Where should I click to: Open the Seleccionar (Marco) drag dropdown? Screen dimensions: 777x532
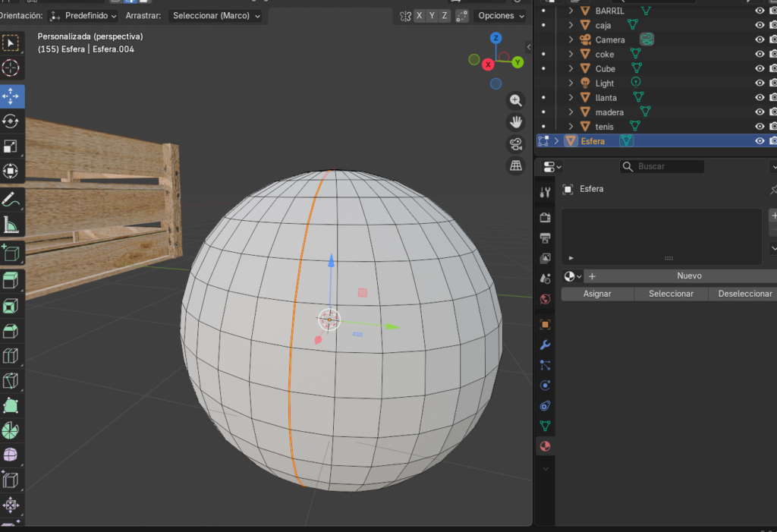click(215, 16)
